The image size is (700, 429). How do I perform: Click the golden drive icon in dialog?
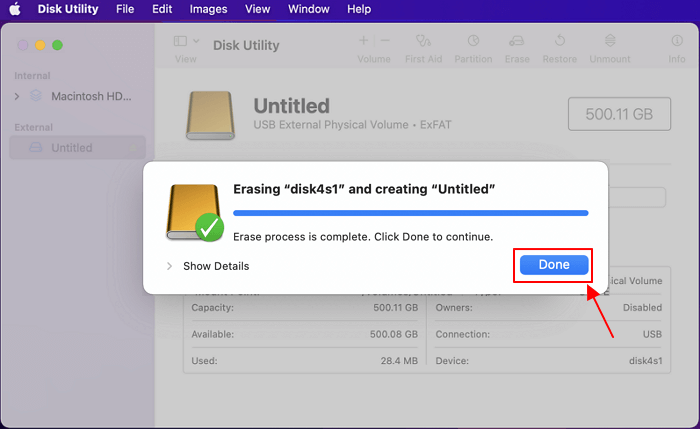(192, 211)
